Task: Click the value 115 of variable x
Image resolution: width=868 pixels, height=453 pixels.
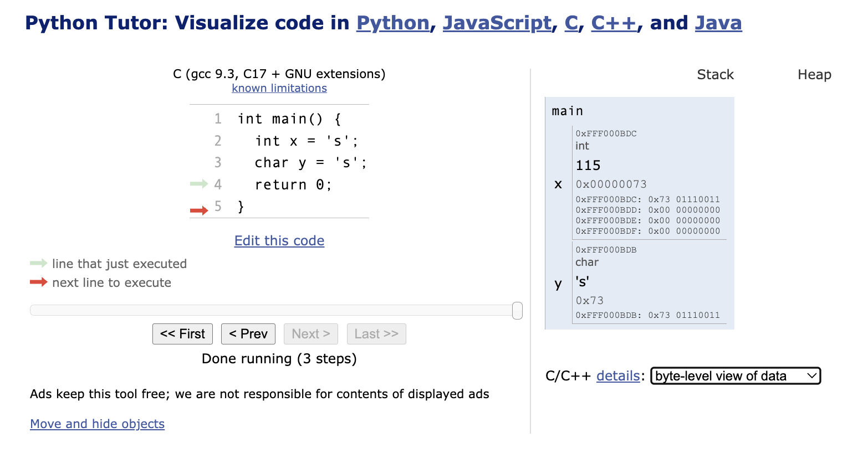Action: (588, 166)
